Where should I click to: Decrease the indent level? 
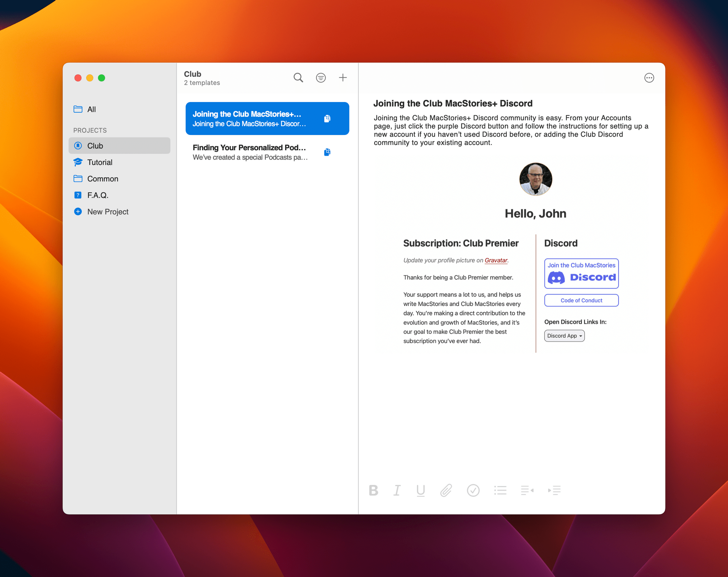pos(527,490)
